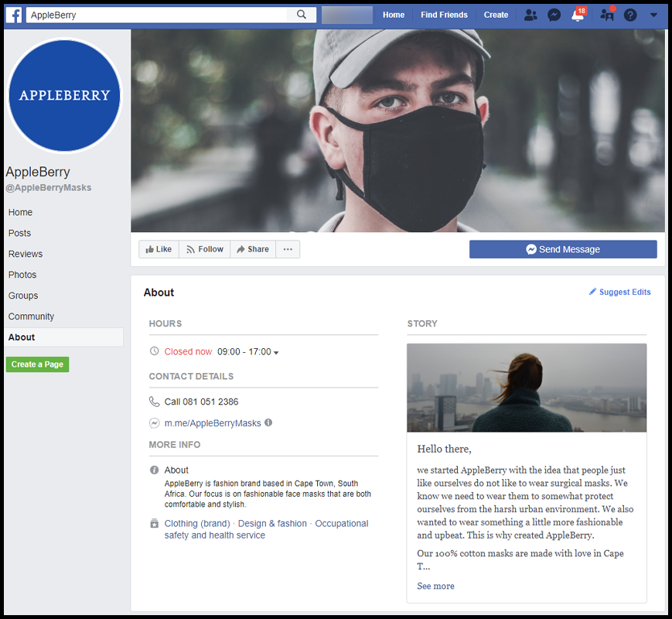Viewport: 672px width, 619px height.
Task: Open the three-dots more options button
Action: 288,249
